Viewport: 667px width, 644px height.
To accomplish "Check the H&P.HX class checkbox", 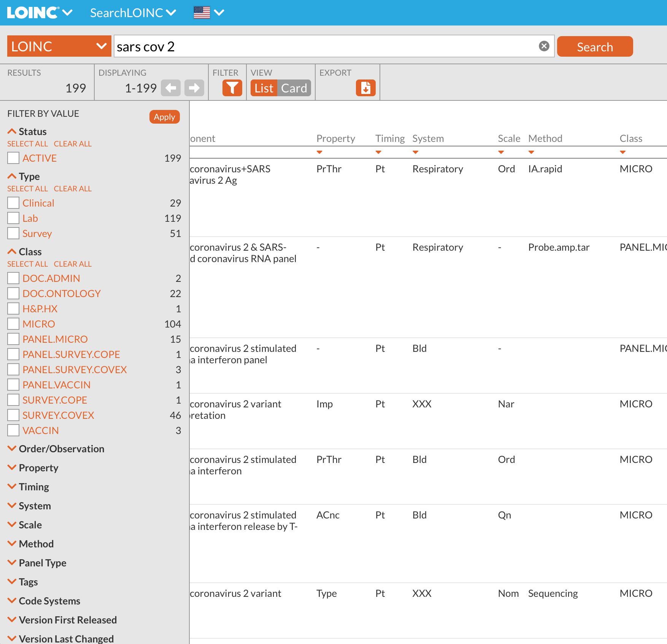I will pos(13,308).
